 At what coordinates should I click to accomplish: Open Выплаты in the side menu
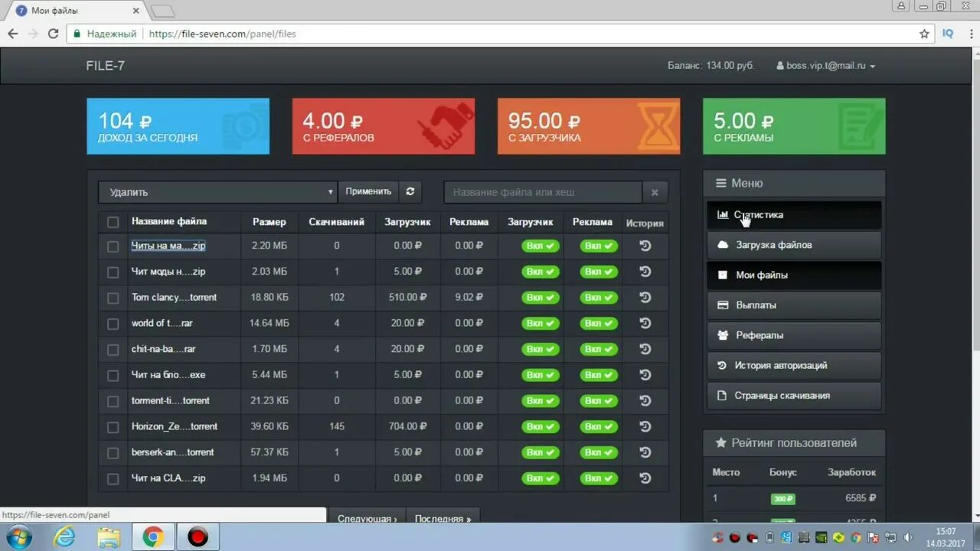tap(794, 305)
